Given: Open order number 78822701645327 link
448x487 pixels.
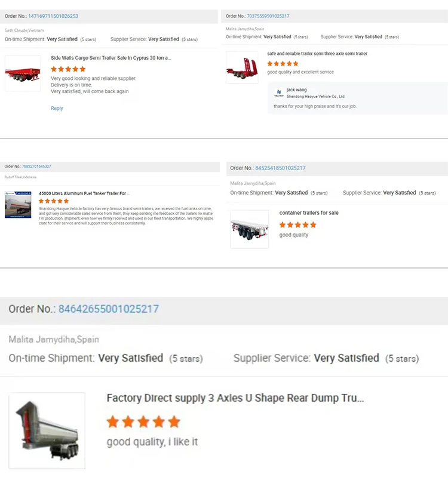Looking at the screenshot, I should click(x=36, y=167).
